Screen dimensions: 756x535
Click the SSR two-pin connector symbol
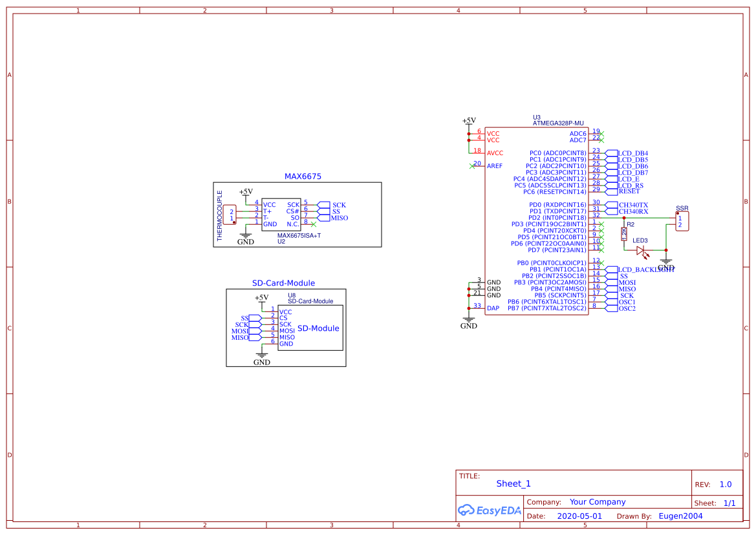point(682,220)
